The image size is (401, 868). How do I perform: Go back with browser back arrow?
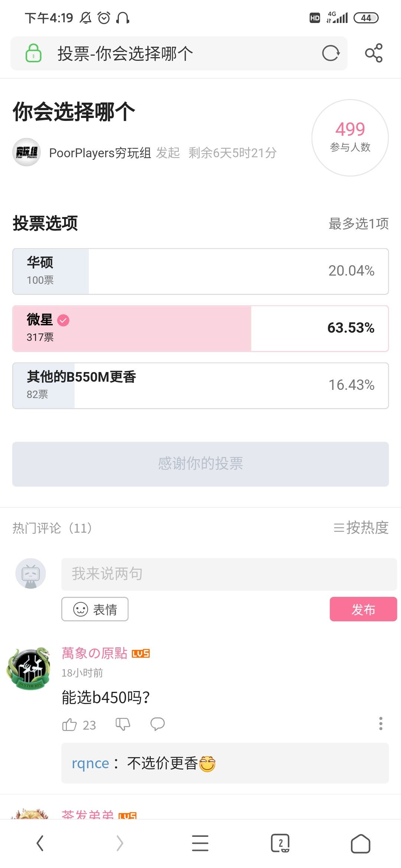(x=40, y=843)
